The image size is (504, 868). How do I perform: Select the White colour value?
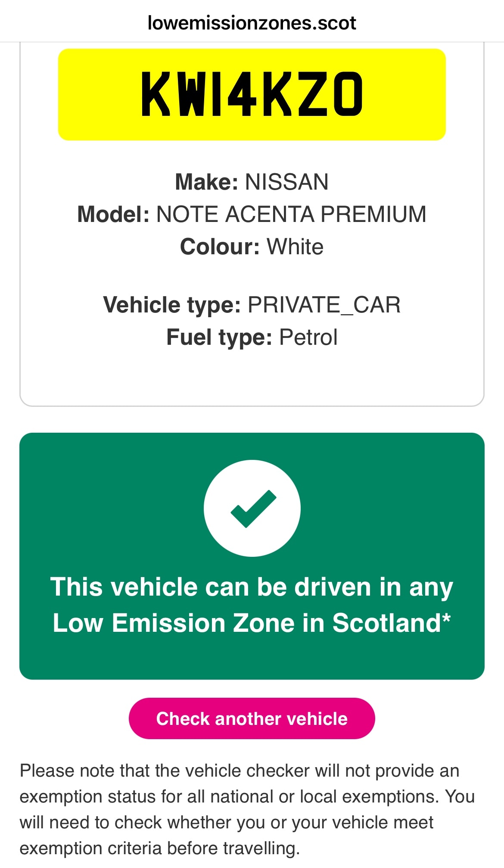[295, 247]
